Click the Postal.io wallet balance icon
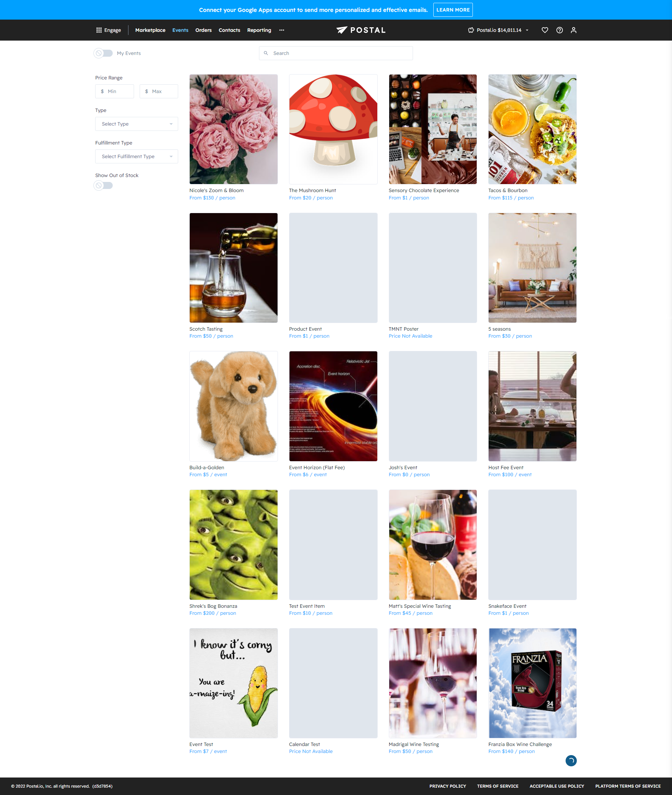This screenshot has width=672, height=795. pyautogui.click(x=471, y=30)
